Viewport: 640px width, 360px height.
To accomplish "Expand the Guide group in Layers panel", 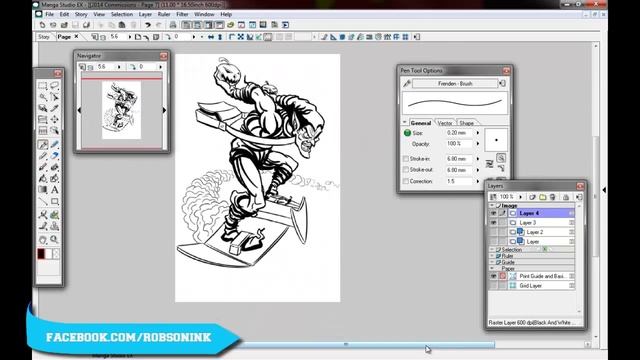I will click(492, 262).
